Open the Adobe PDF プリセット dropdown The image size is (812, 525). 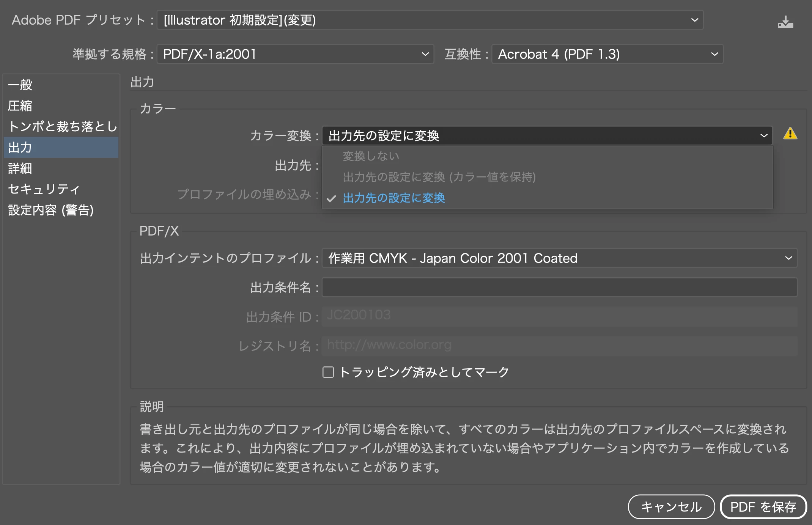click(x=430, y=20)
